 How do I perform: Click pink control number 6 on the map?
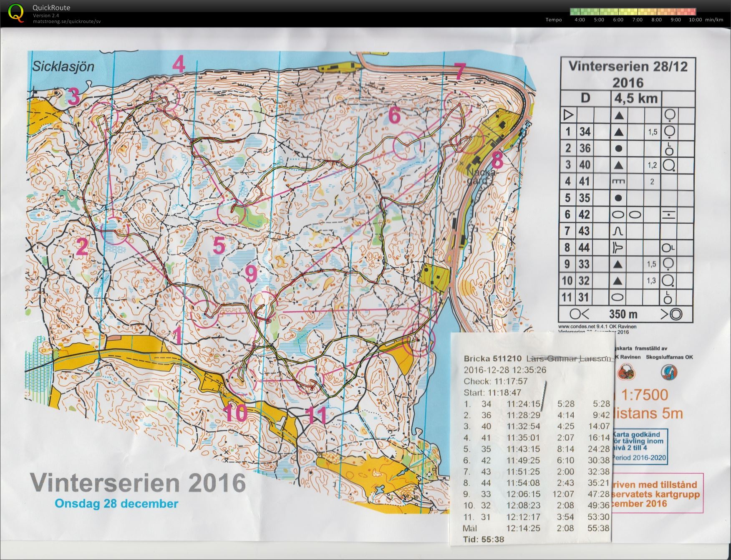394,115
